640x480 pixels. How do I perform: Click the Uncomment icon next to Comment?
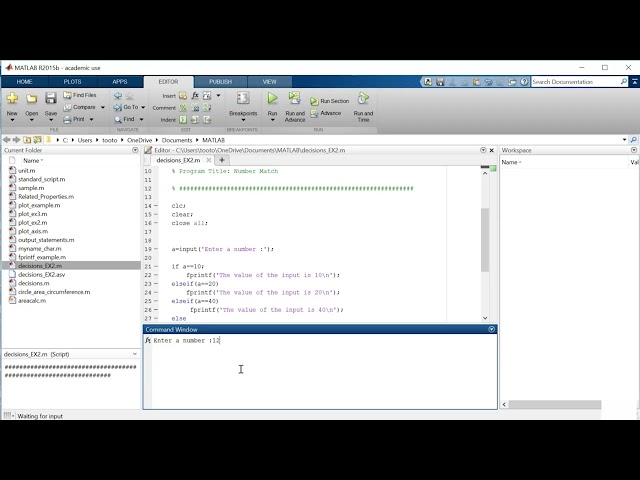196,108
